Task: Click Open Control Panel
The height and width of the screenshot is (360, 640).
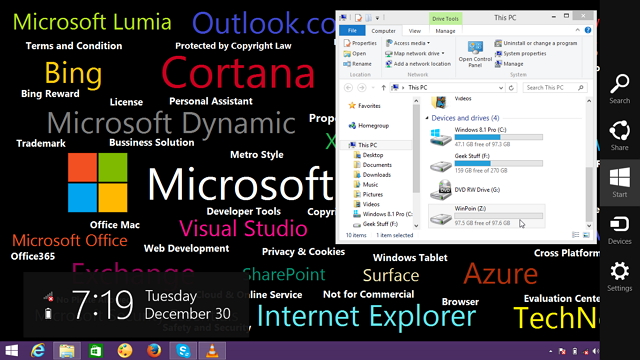Action: click(475, 53)
